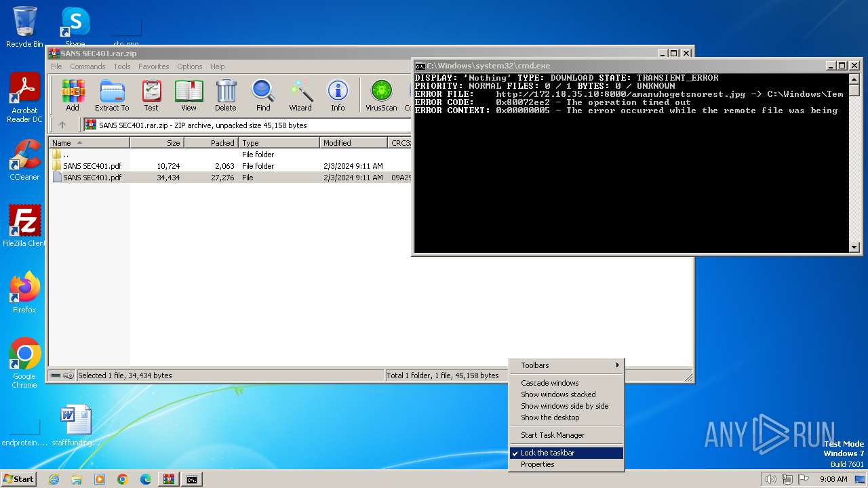Image resolution: width=868 pixels, height=488 pixels.
Task: Open File Explorer from taskbar
Action: [x=77, y=479]
